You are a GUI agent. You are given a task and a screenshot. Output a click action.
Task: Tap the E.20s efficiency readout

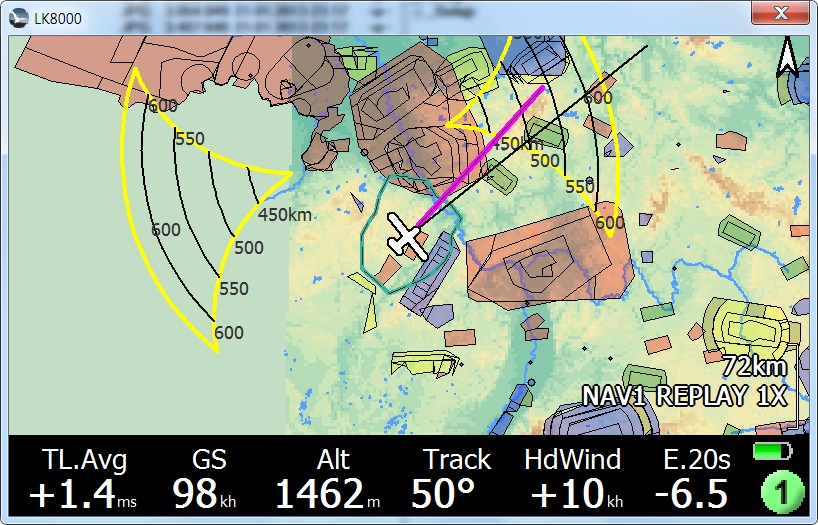[x=696, y=478]
